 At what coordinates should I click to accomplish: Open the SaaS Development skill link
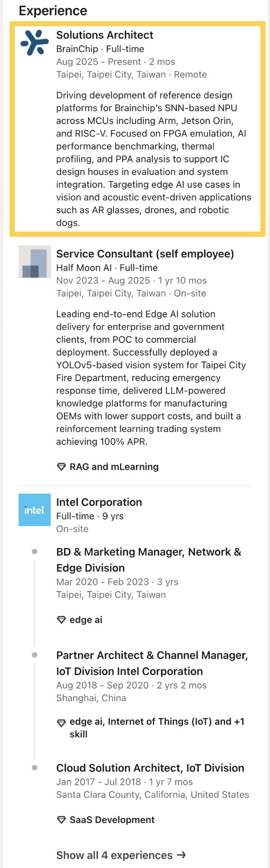[112, 820]
